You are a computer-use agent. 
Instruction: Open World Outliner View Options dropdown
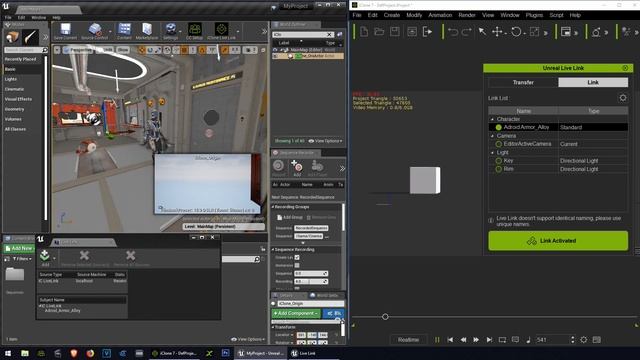click(x=325, y=141)
